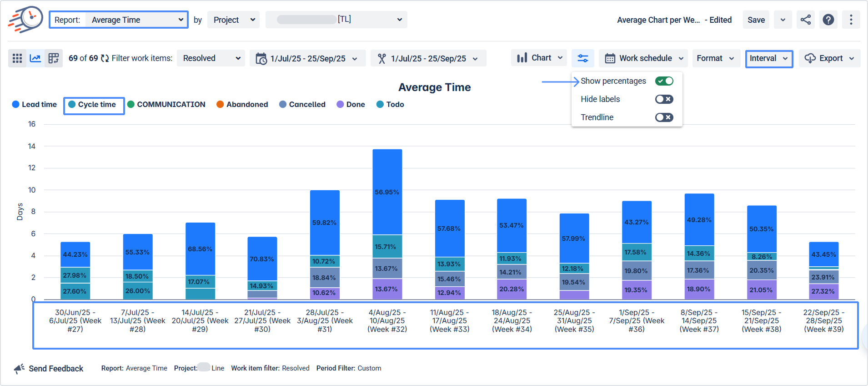The height and width of the screenshot is (386, 868).
Task: Open the three-dot more options menu
Action: point(851,20)
